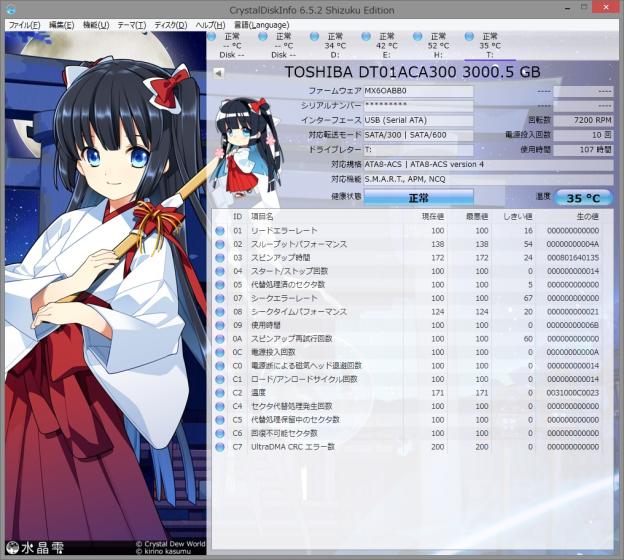The width and height of the screenshot is (624, 560).
Task: Click raw value 000801640135 of spin-up time
Action: click(x=573, y=258)
